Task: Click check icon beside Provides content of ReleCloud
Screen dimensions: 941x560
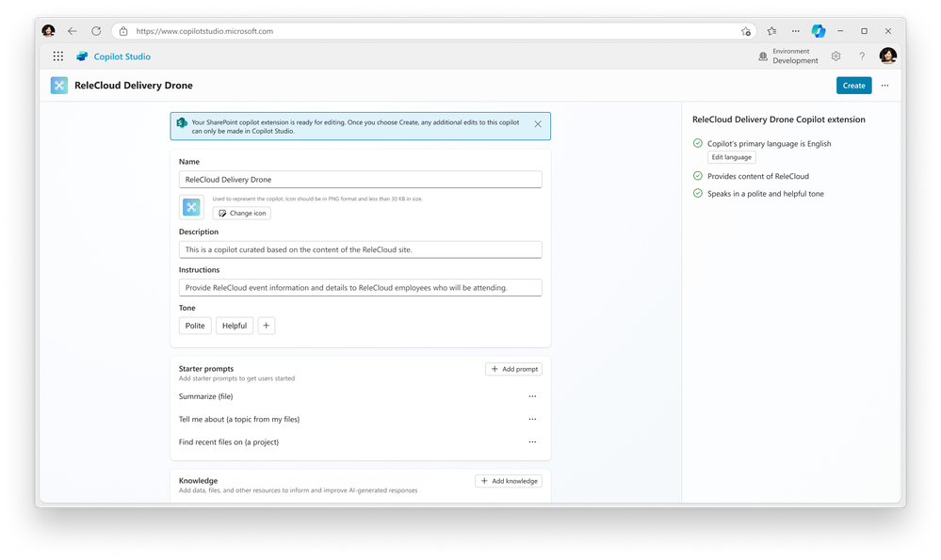Action: [x=697, y=176]
